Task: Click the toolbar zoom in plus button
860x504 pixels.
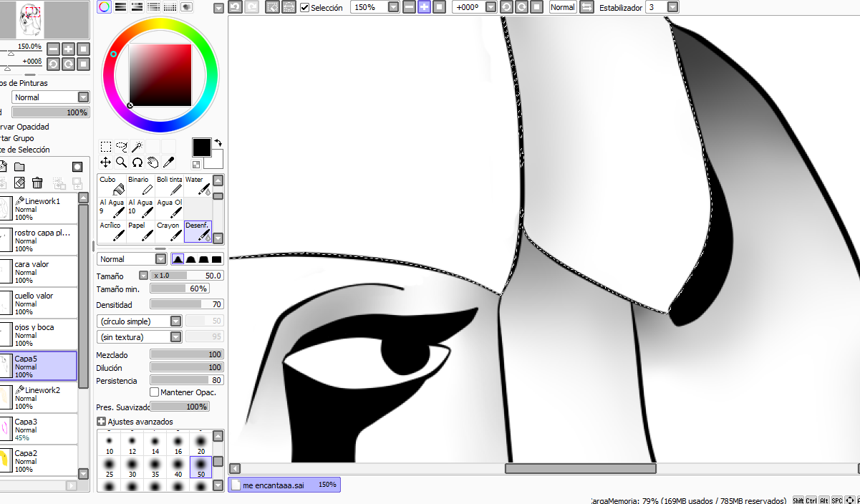Action: coord(424,7)
